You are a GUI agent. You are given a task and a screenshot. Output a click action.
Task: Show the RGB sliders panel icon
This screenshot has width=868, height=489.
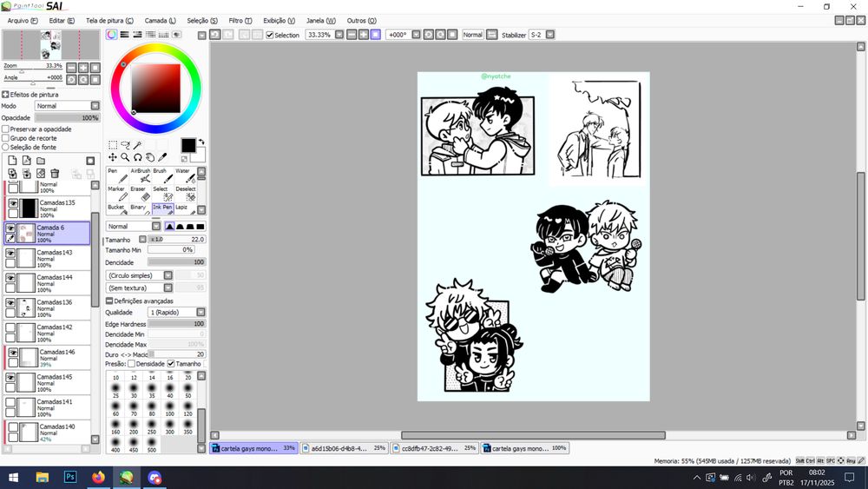tap(124, 35)
